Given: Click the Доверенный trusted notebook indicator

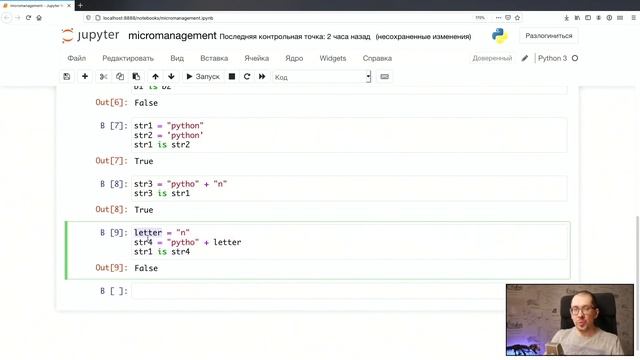Looking at the screenshot, I should tap(492, 58).
